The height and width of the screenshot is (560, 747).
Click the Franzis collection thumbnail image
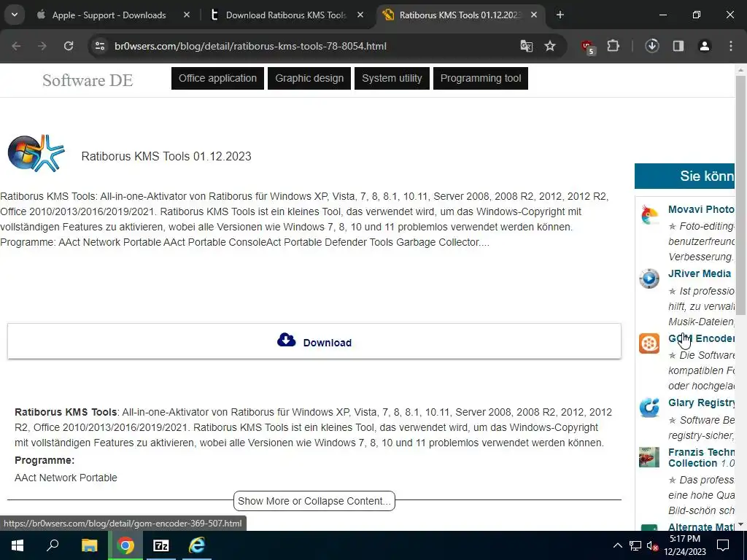click(x=649, y=457)
